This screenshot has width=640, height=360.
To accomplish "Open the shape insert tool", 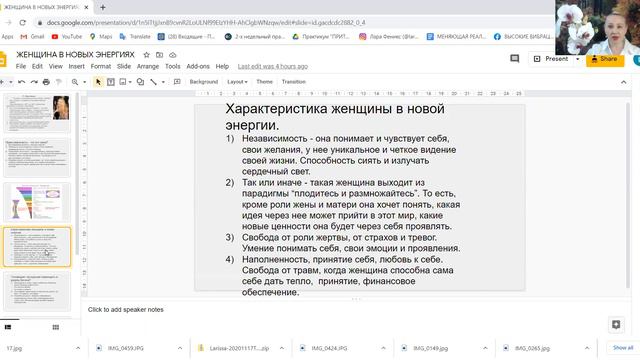I will pos(140,82).
